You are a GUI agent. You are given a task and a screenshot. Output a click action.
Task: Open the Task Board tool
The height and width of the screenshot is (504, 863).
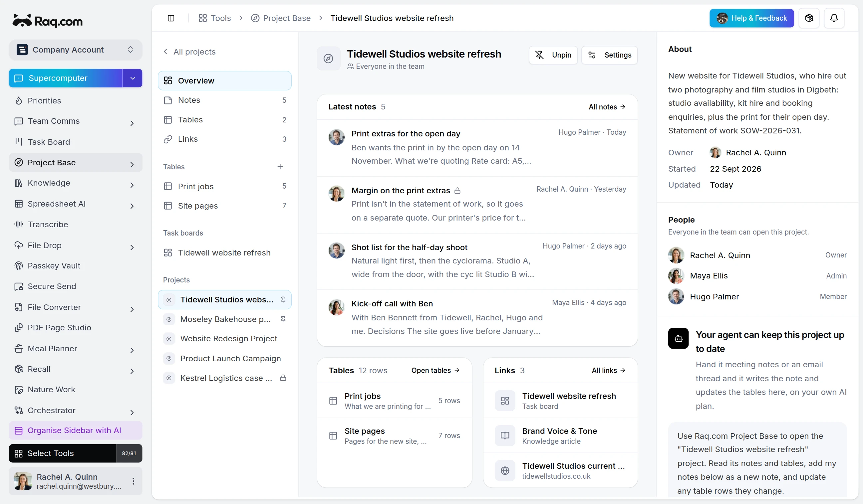click(x=75, y=142)
